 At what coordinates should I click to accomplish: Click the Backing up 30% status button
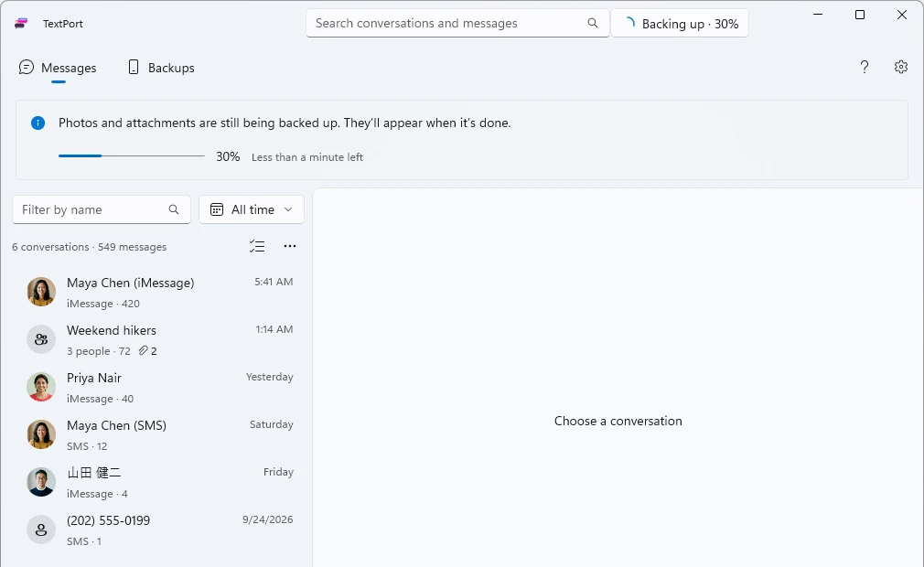click(680, 24)
